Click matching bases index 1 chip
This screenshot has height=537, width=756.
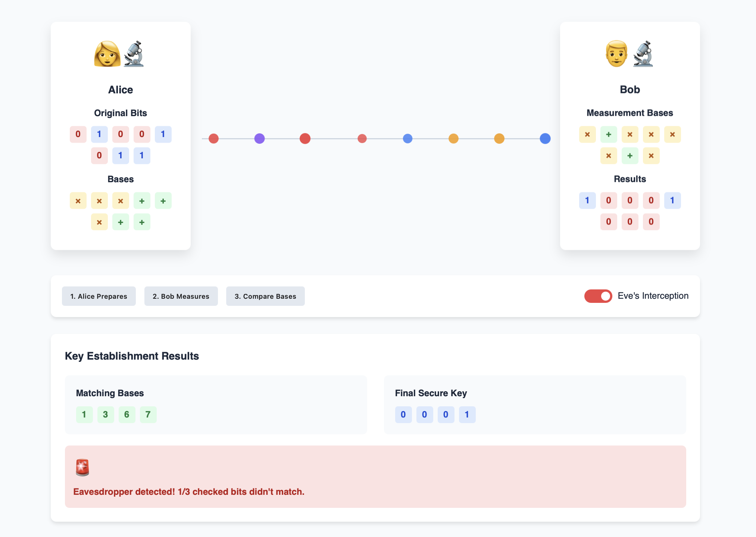point(84,415)
